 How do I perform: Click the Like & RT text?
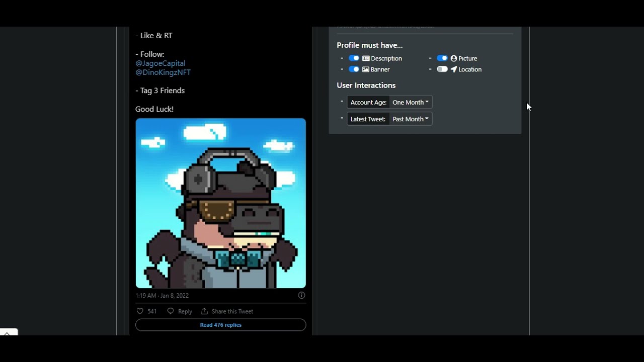(154, 36)
